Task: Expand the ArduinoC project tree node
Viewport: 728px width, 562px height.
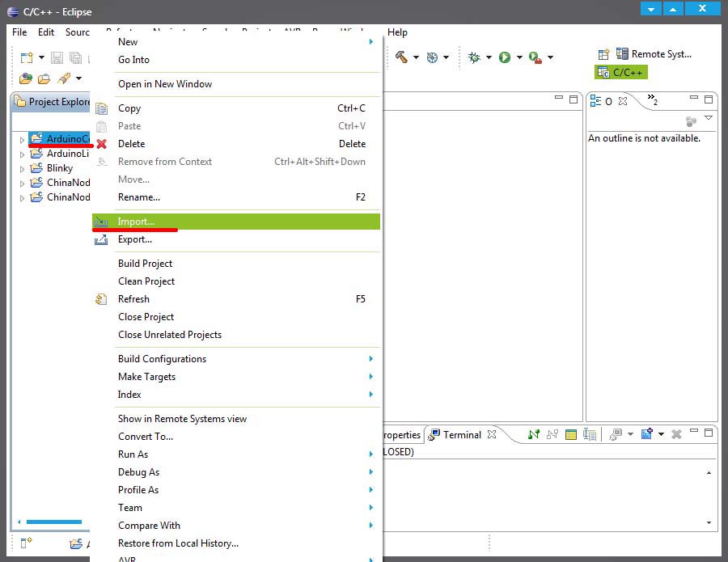Action: (22, 139)
